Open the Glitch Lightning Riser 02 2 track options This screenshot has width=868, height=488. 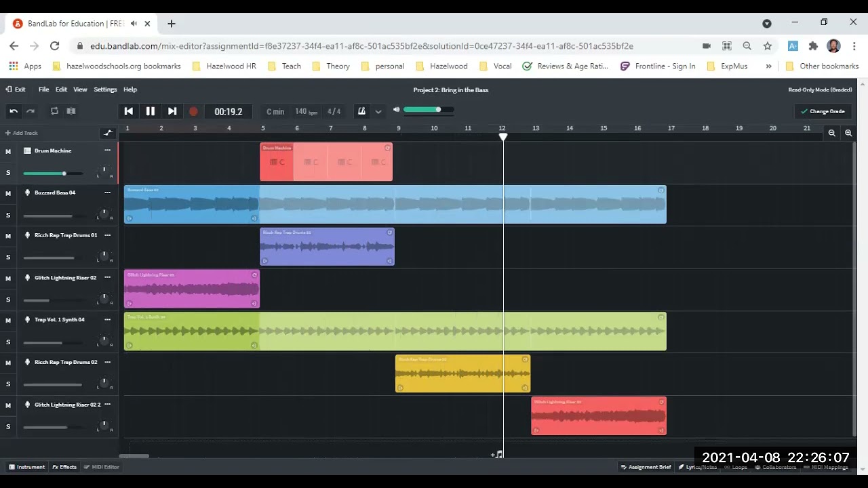(107, 404)
